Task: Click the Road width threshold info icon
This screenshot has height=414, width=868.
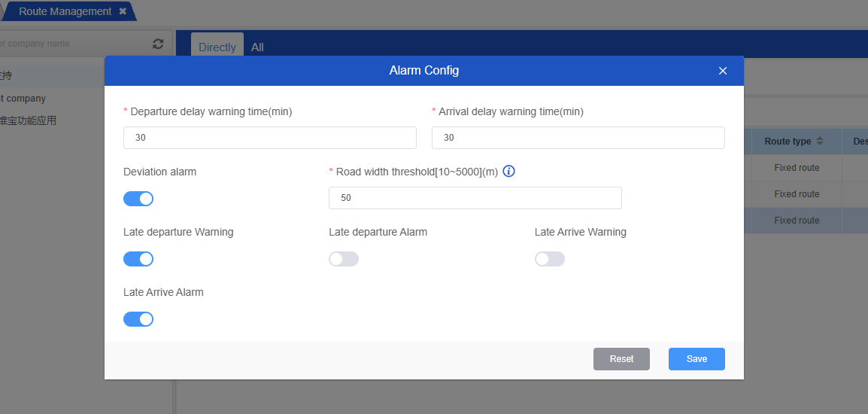Action: pyautogui.click(x=508, y=172)
